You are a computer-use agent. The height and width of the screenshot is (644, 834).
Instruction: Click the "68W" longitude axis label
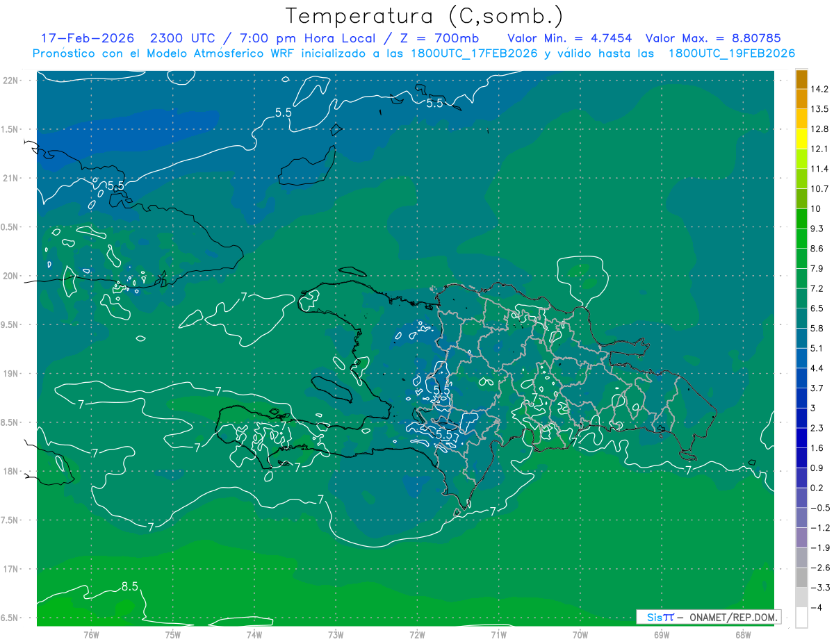pyautogui.click(x=743, y=634)
